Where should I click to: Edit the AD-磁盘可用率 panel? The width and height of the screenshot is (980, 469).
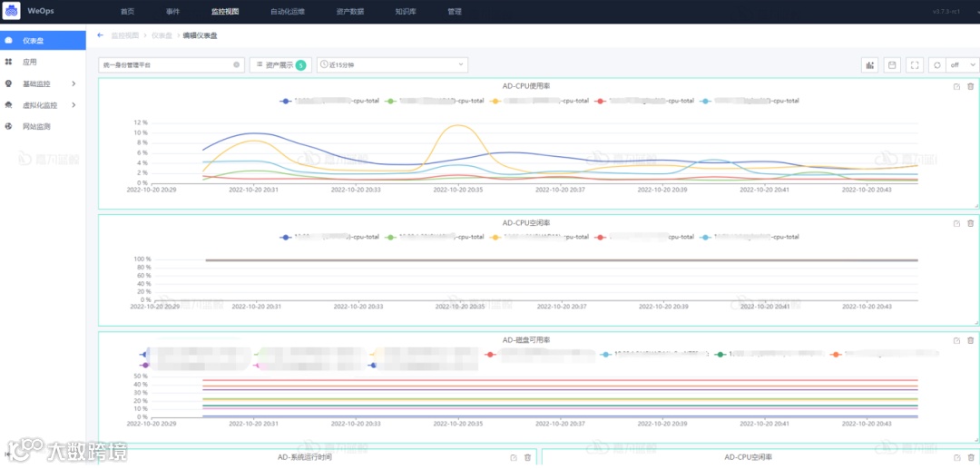(x=957, y=340)
